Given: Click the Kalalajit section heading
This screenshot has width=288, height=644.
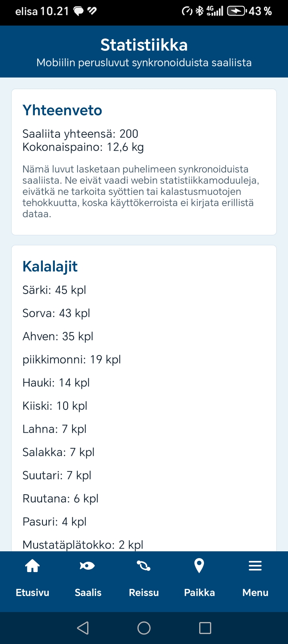Looking at the screenshot, I should point(50,266).
